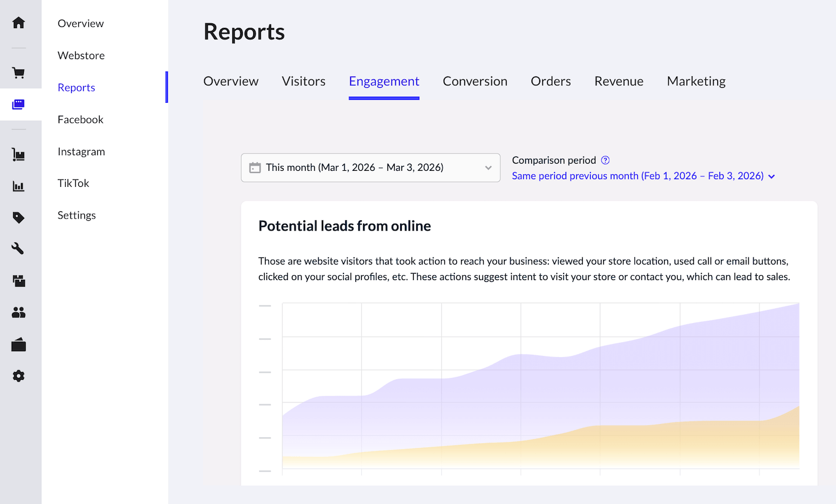Click the Potential leads from online heading
Screen dimensions: 836x504
(x=345, y=226)
